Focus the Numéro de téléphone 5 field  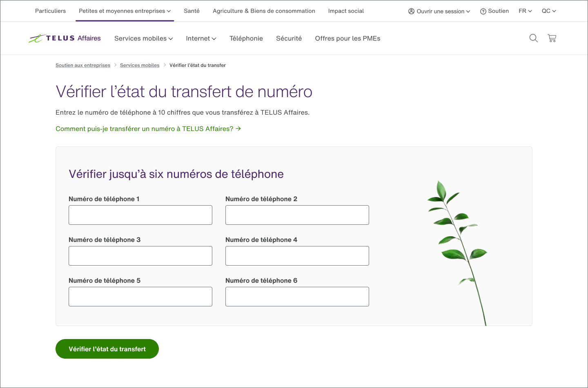click(140, 297)
